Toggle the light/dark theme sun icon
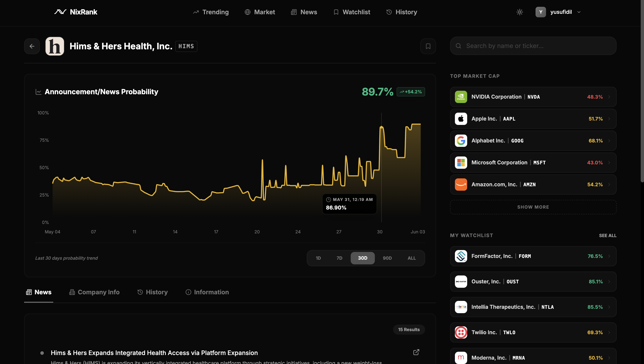Viewport: 644px width, 364px height. tap(520, 12)
